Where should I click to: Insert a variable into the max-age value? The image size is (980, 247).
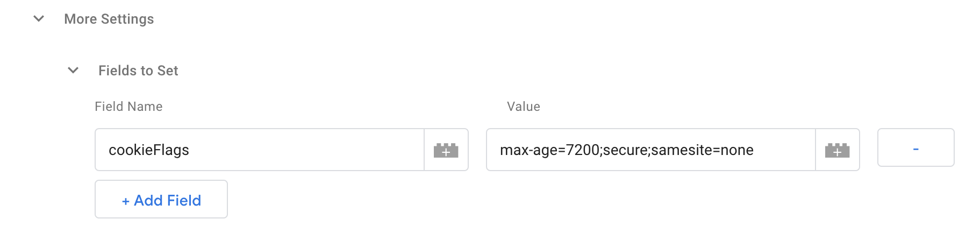point(838,150)
